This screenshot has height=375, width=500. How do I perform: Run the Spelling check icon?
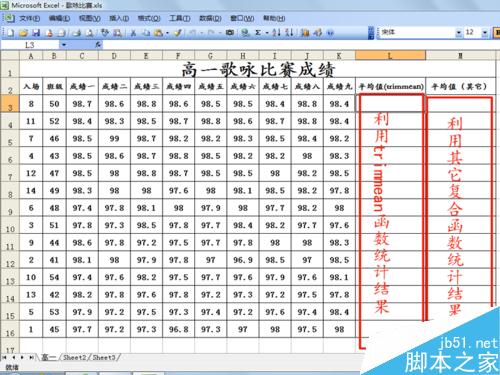pyautogui.click(x=105, y=33)
